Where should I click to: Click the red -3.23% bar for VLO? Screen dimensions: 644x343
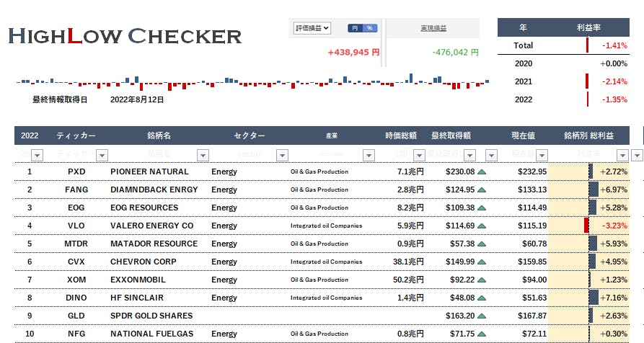tap(587, 226)
